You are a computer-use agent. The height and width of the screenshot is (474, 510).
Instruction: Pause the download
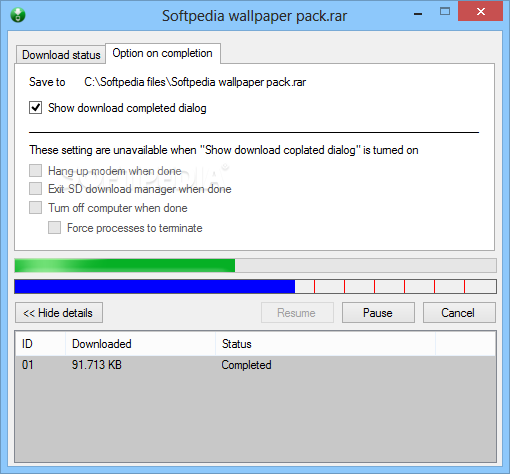tap(378, 313)
